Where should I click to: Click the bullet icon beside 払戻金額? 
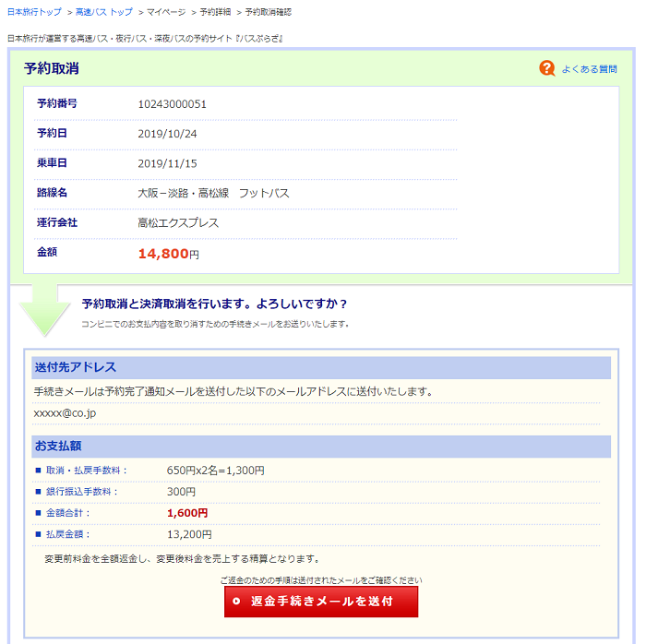pyautogui.click(x=38, y=534)
